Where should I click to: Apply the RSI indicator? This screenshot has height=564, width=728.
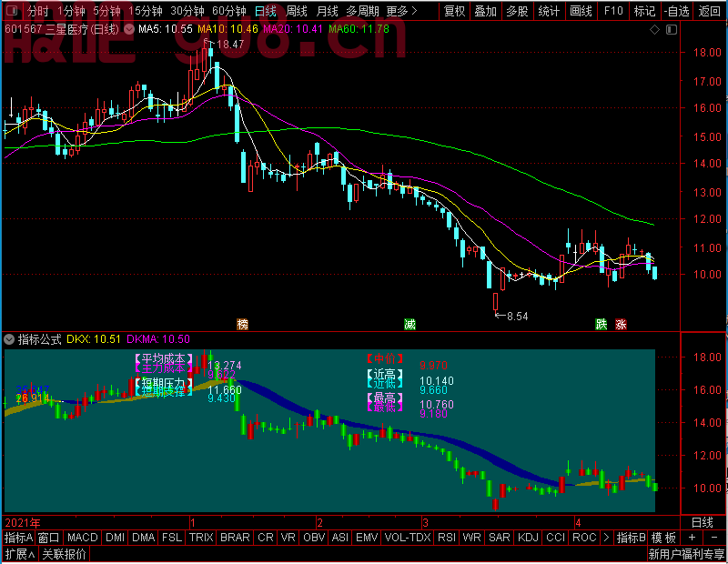pos(447,537)
